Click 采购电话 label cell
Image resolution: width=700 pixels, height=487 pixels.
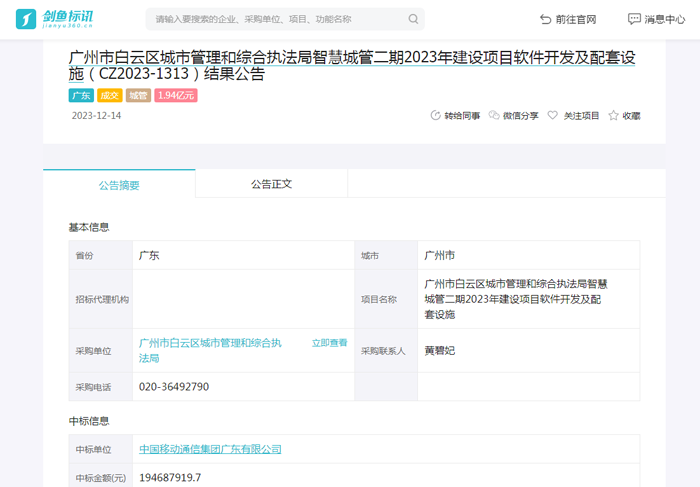pyautogui.click(x=101, y=387)
